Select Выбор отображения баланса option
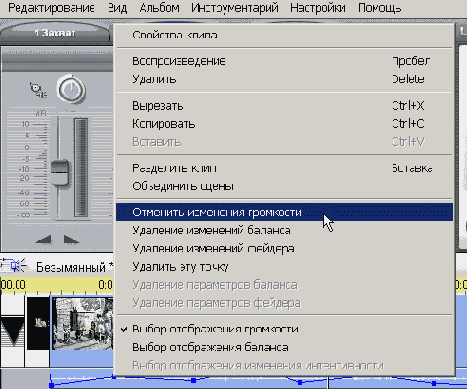The width and height of the screenshot is (467, 389). pyautogui.click(x=284, y=347)
